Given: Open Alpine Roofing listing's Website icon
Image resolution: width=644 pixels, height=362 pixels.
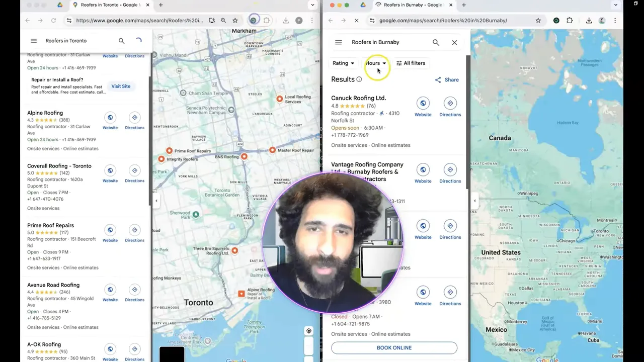Looking at the screenshot, I should (110, 118).
